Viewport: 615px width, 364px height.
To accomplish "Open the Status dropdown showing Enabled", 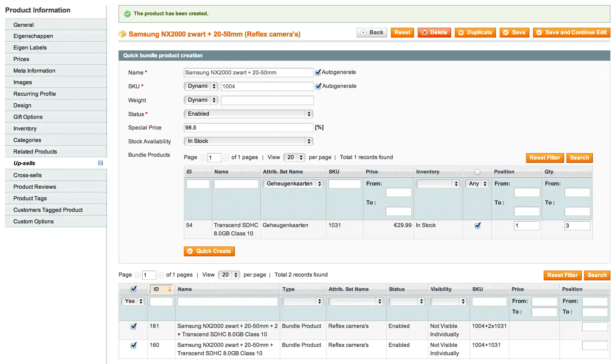I will [x=248, y=114].
